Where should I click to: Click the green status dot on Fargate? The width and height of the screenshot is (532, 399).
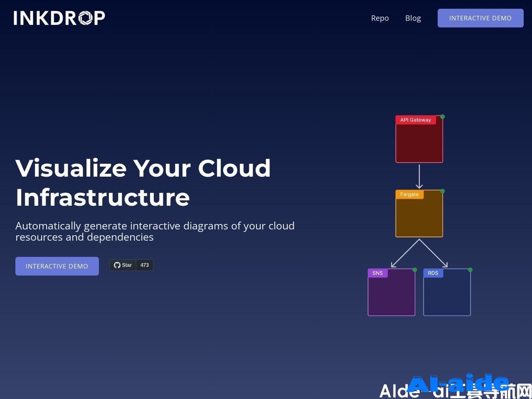point(443,191)
